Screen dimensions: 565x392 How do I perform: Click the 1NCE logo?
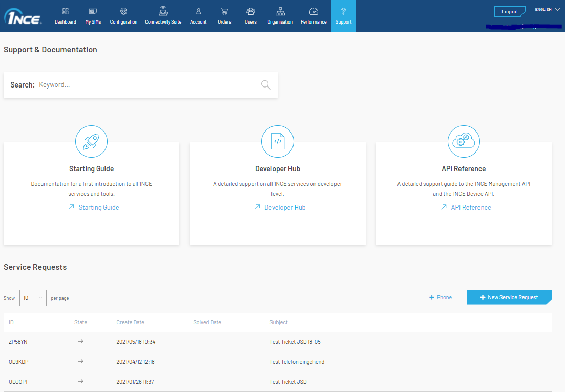tap(23, 18)
